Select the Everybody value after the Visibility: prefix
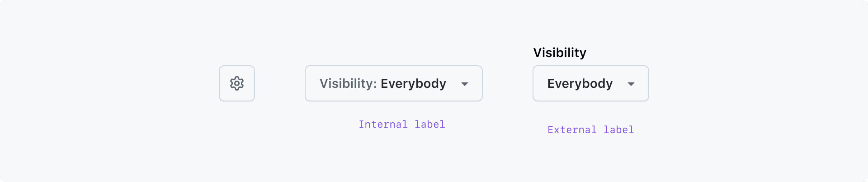Image resolution: width=868 pixels, height=182 pixels. point(413,84)
